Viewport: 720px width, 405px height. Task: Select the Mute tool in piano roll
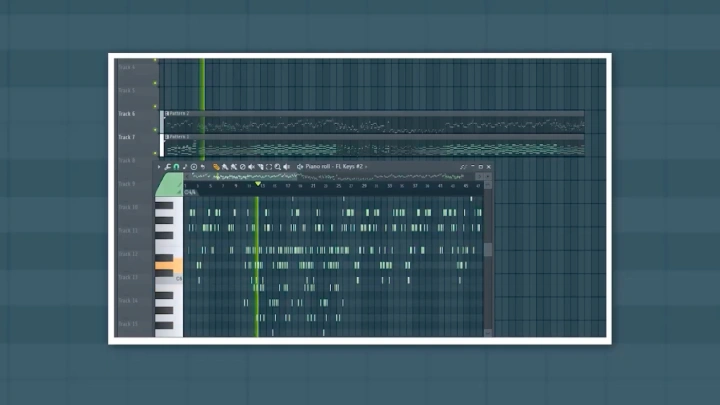click(x=251, y=167)
